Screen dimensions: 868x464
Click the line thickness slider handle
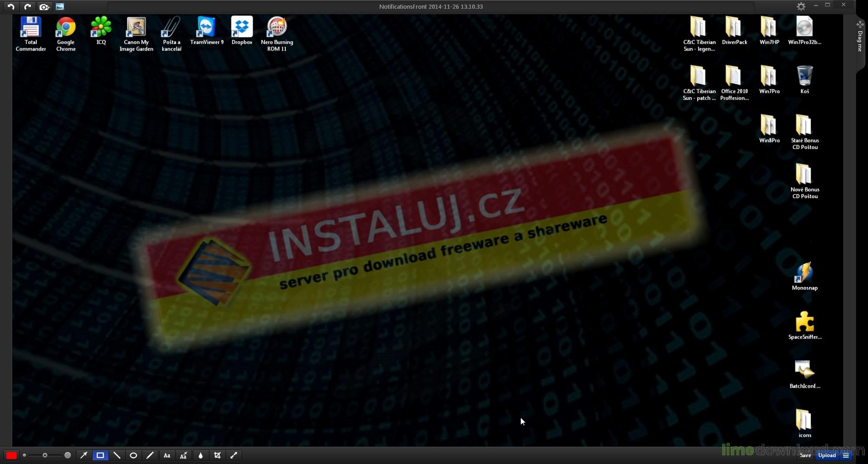[45, 455]
